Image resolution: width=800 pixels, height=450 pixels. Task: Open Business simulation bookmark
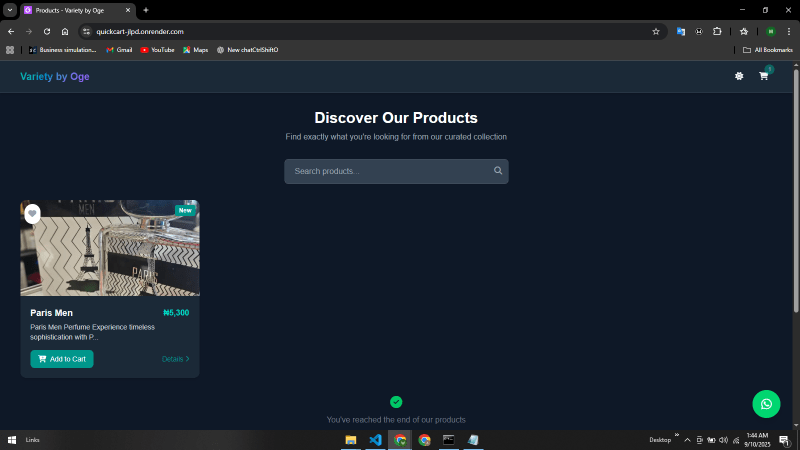pyautogui.click(x=62, y=50)
